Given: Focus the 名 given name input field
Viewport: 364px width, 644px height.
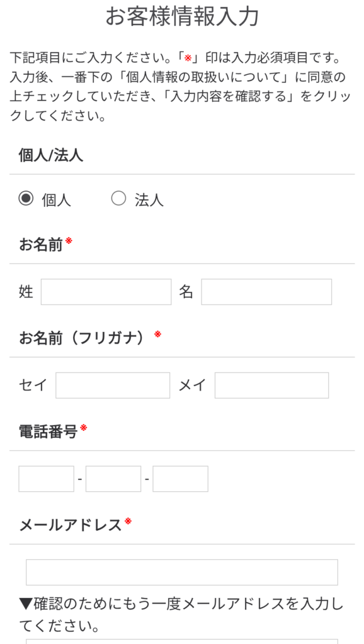Looking at the screenshot, I should [266, 292].
